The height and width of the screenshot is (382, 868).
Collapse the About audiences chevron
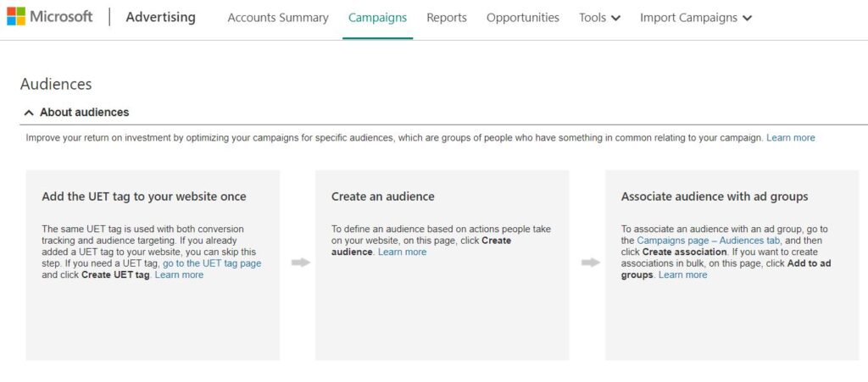[29, 113]
